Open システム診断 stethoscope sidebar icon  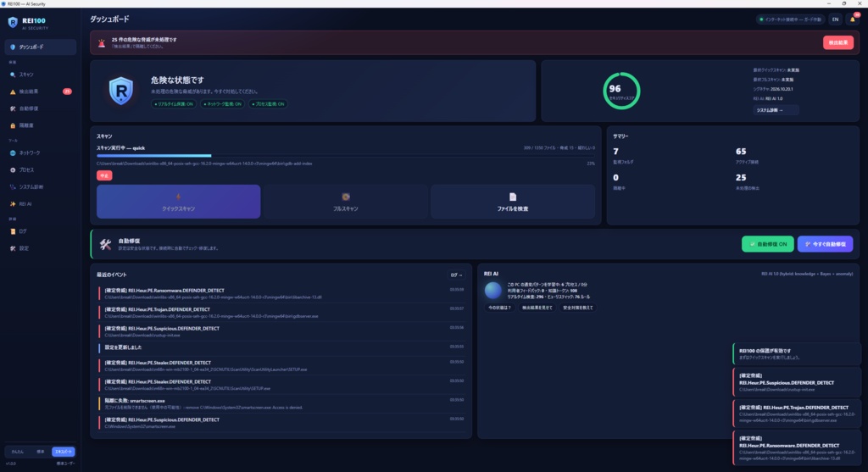(13, 187)
